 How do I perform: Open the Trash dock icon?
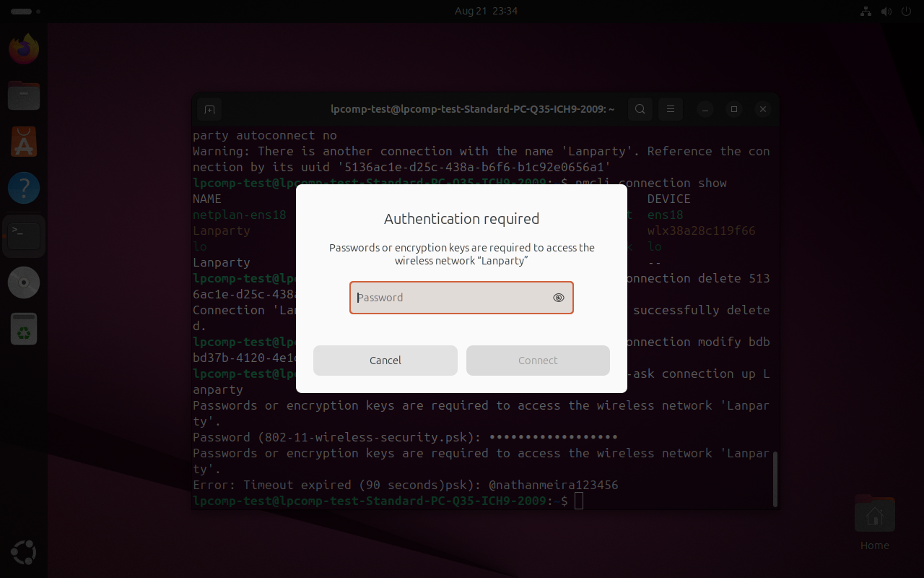coord(24,329)
